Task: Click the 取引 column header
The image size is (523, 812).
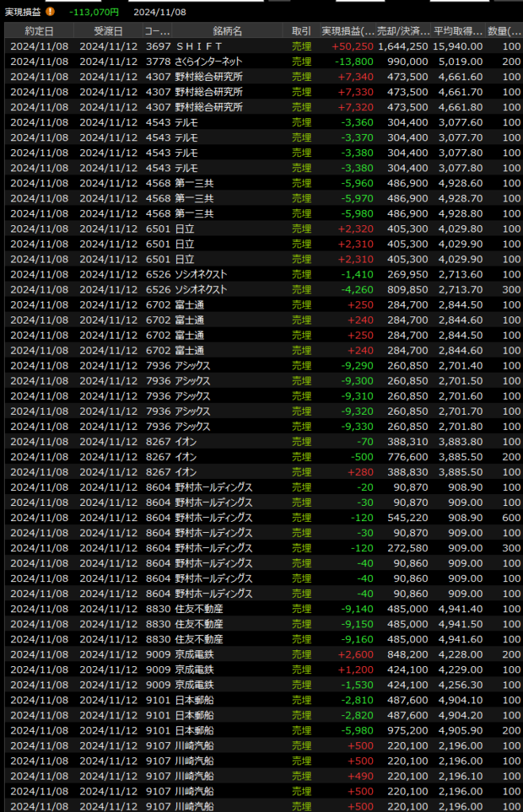Action: click(x=302, y=31)
